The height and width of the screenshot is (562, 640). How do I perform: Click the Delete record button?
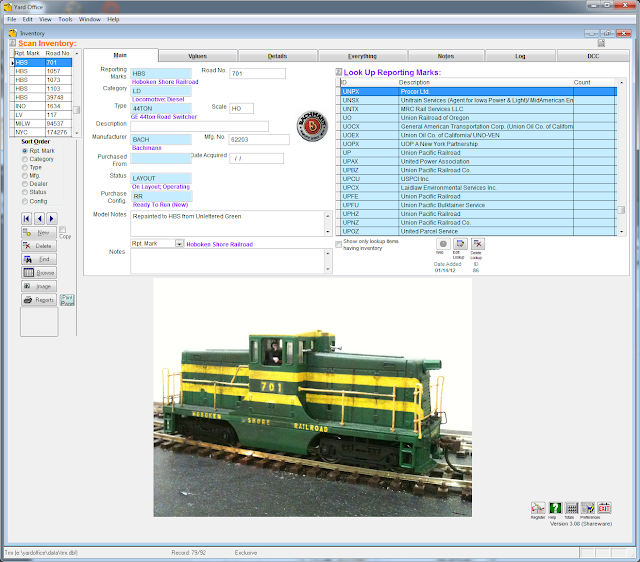39,246
